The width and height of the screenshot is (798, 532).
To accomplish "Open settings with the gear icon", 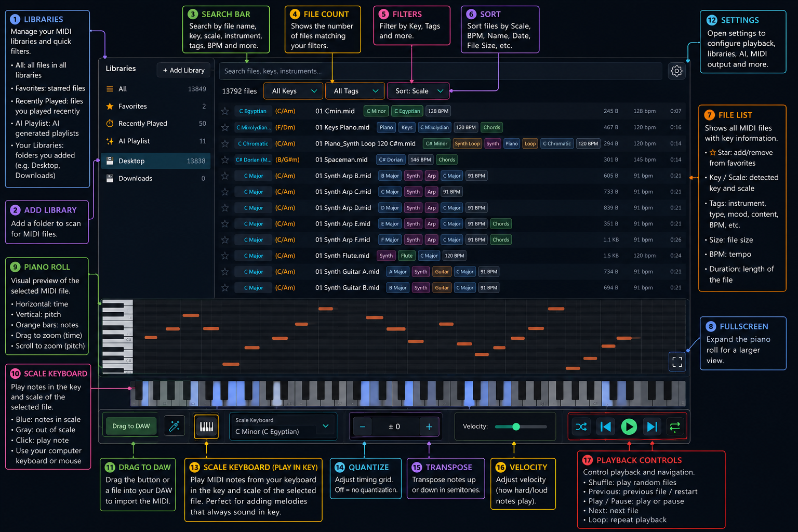I will click(676, 71).
